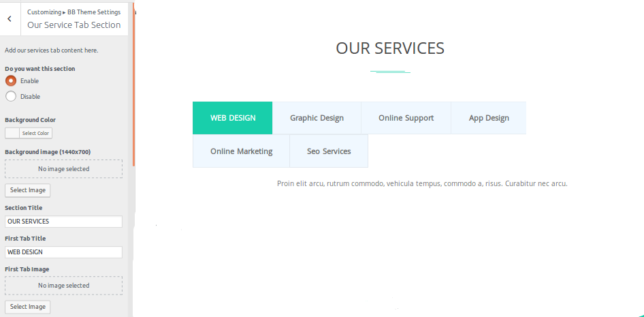Open the Graphic Design tab
The height and width of the screenshot is (317, 644).
[317, 118]
